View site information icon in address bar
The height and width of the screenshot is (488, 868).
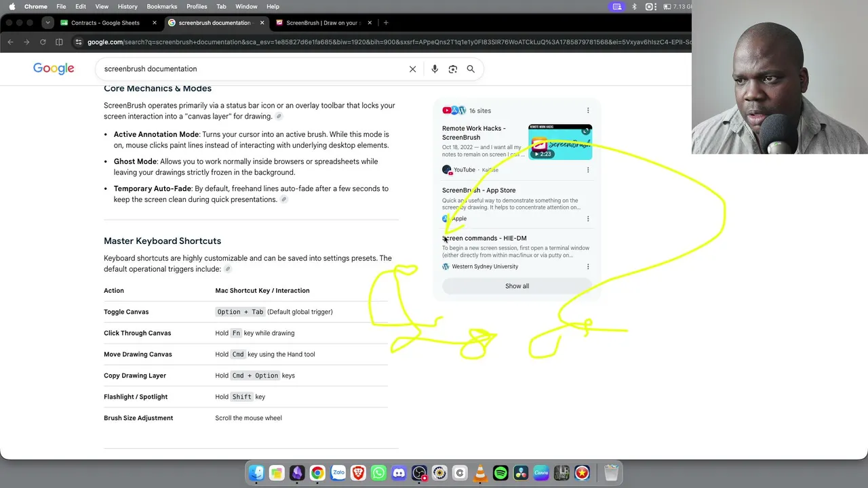(x=79, y=42)
